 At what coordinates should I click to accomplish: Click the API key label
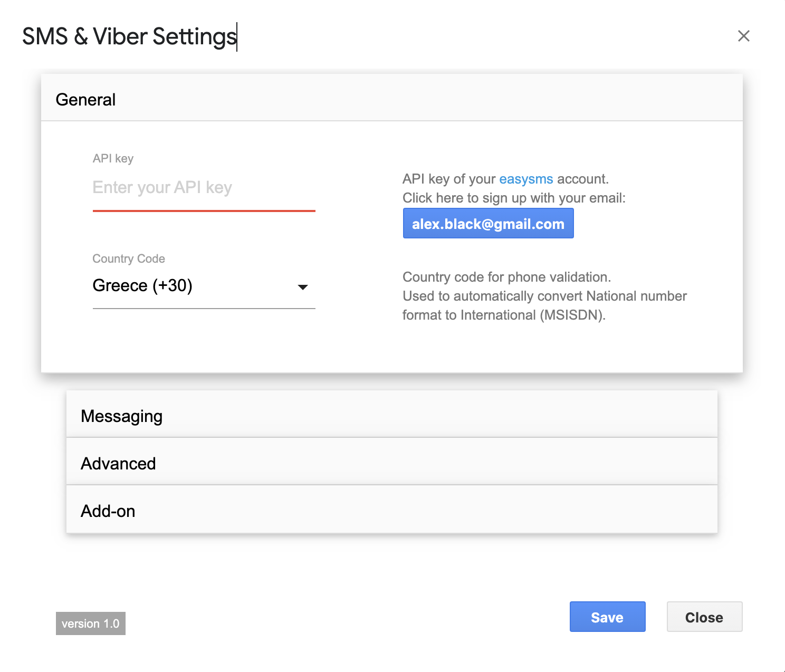[112, 158]
